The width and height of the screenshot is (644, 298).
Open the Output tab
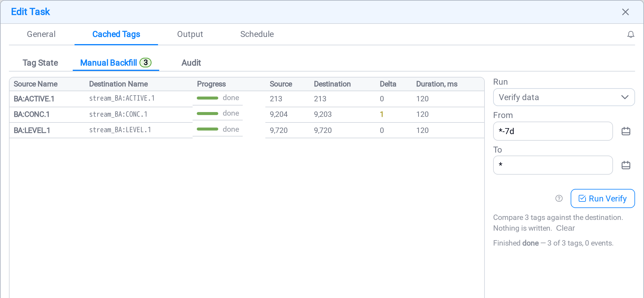click(190, 34)
